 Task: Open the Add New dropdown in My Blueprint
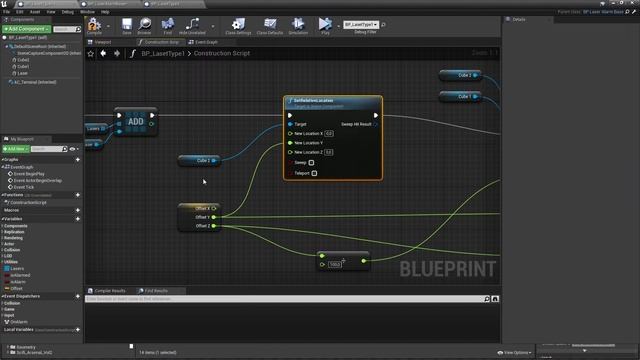(x=16, y=149)
